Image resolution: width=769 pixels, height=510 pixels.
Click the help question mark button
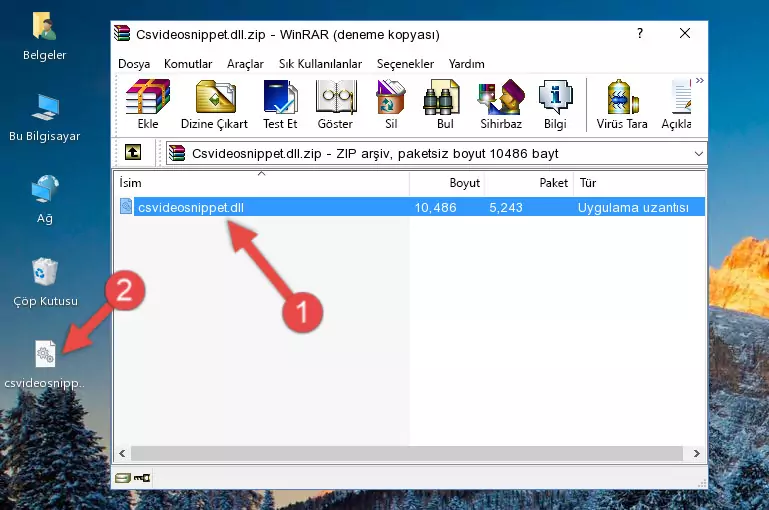[x=640, y=33]
